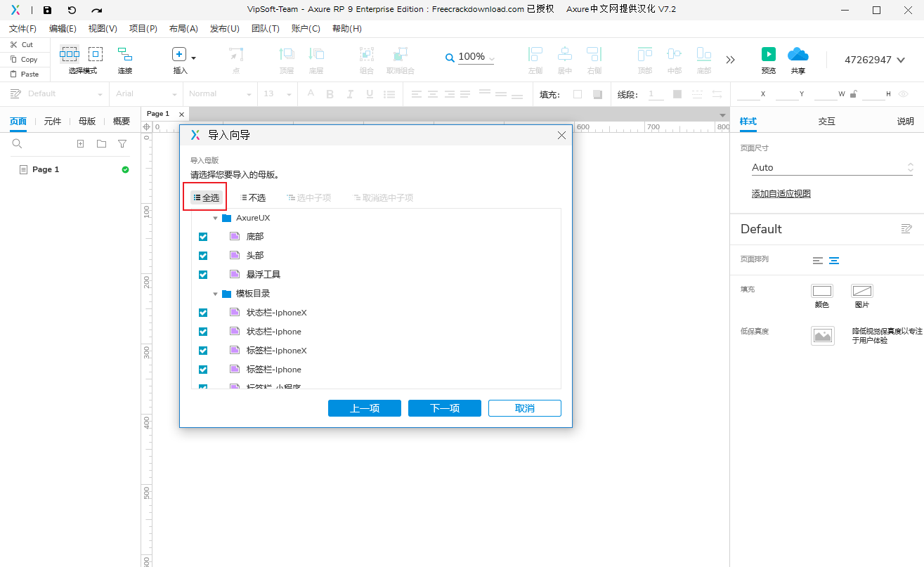Click the 右侧 align right icon
The image size is (924, 567).
594,54
